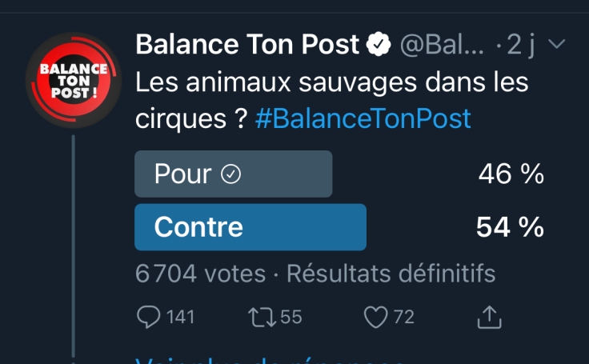Viewport: 589px width, 364px height.
Task: Open the reply comment bubble icon
Action: (x=149, y=317)
